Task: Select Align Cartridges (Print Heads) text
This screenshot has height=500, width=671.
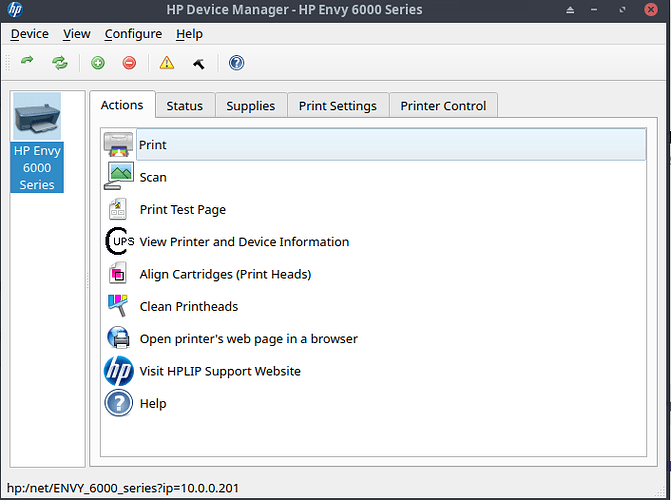Action: (226, 274)
